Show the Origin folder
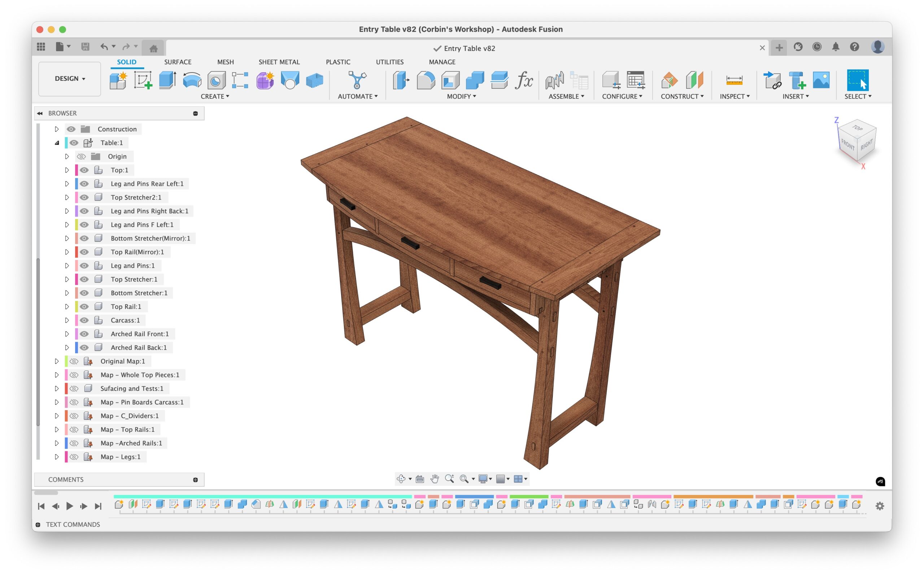 81,157
